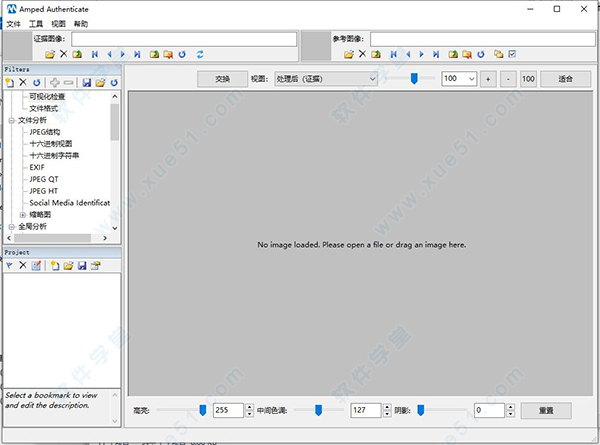Go to previous evidence image

tap(109, 54)
